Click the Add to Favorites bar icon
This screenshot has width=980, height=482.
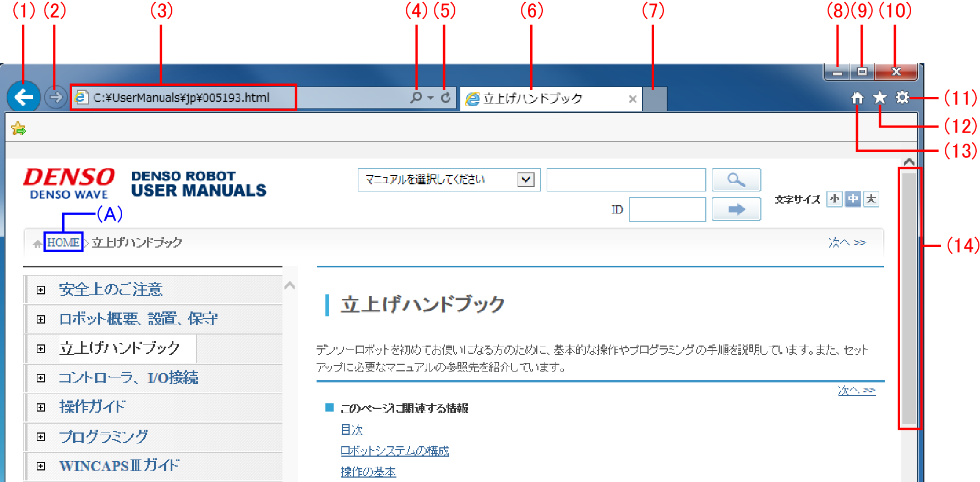point(18,129)
